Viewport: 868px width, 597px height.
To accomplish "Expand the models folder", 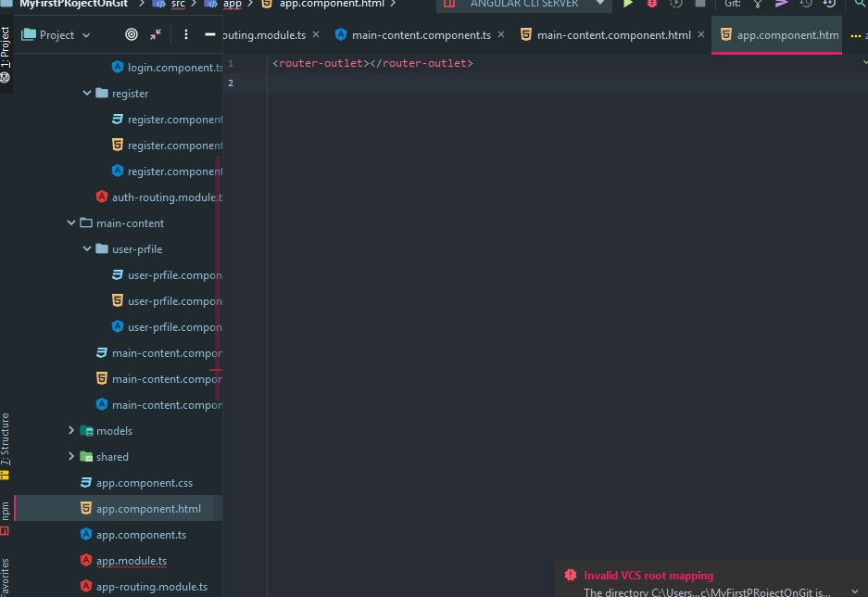I will 72,431.
